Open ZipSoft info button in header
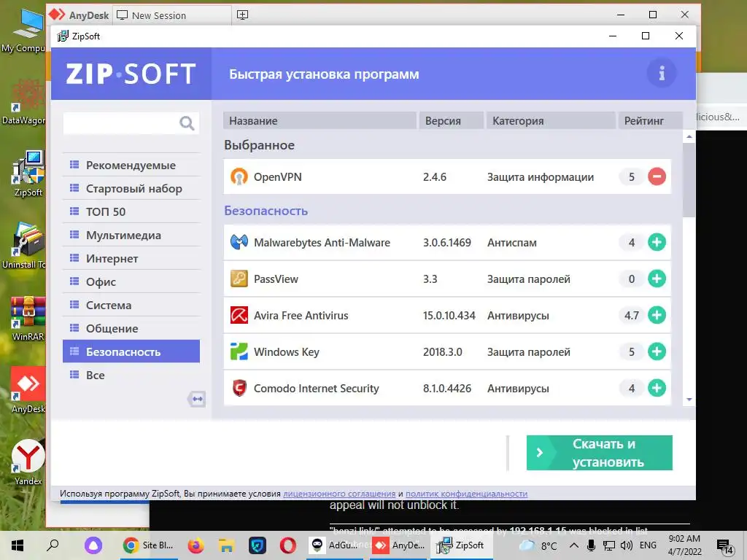The image size is (747, 560). coord(661,74)
